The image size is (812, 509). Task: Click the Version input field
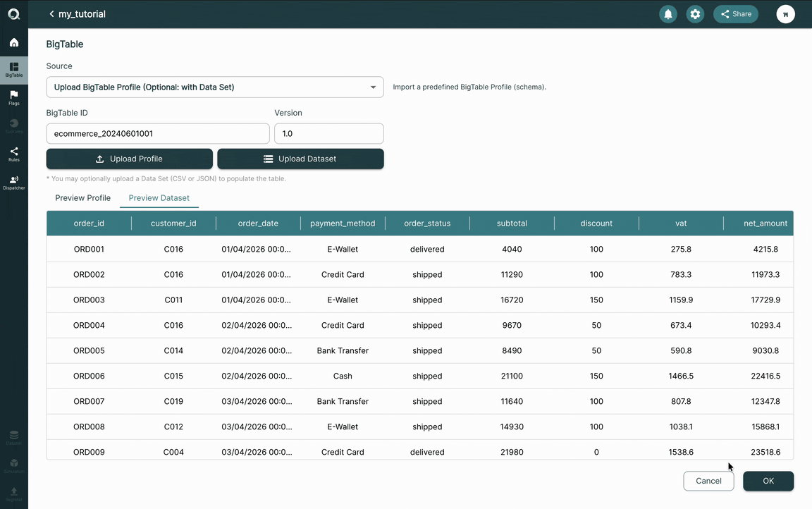point(329,133)
